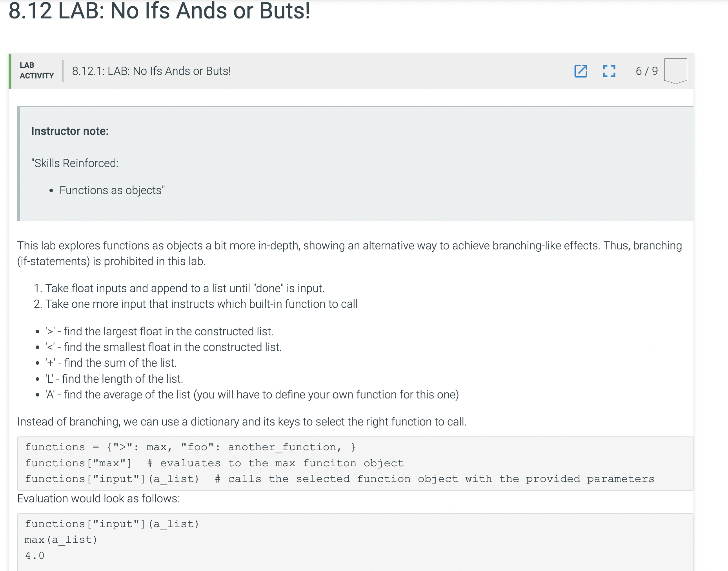Image resolution: width=728 pixels, height=571 pixels.
Task: Select the "max(a_list)" code line
Action: point(61,539)
